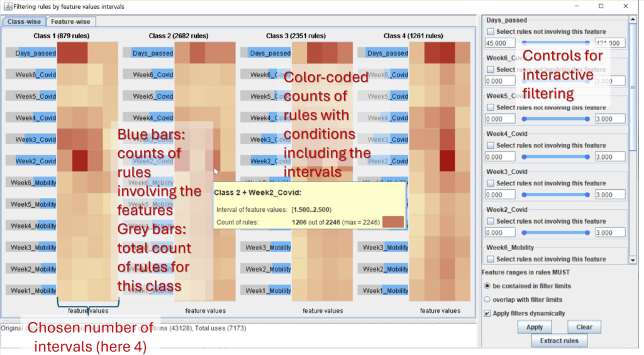Switch to the Feature-wise tab
This screenshot has height=355, width=644.
[70, 21]
